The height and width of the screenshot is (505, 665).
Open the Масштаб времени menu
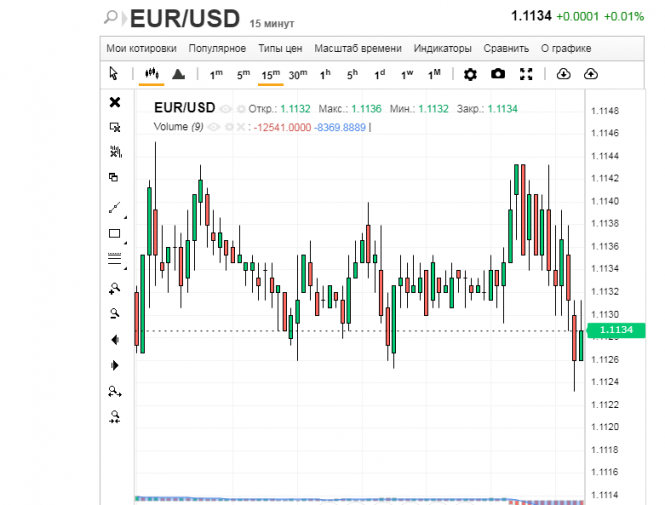click(358, 48)
